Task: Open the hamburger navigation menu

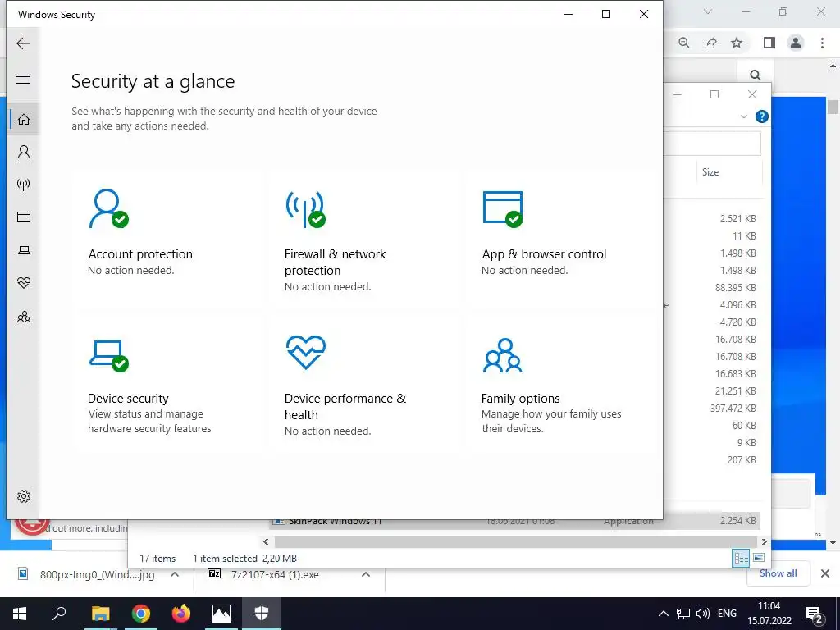Action: click(23, 80)
